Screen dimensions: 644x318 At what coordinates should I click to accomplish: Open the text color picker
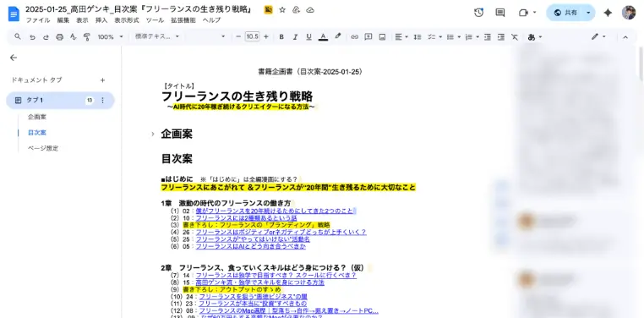[x=323, y=37]
